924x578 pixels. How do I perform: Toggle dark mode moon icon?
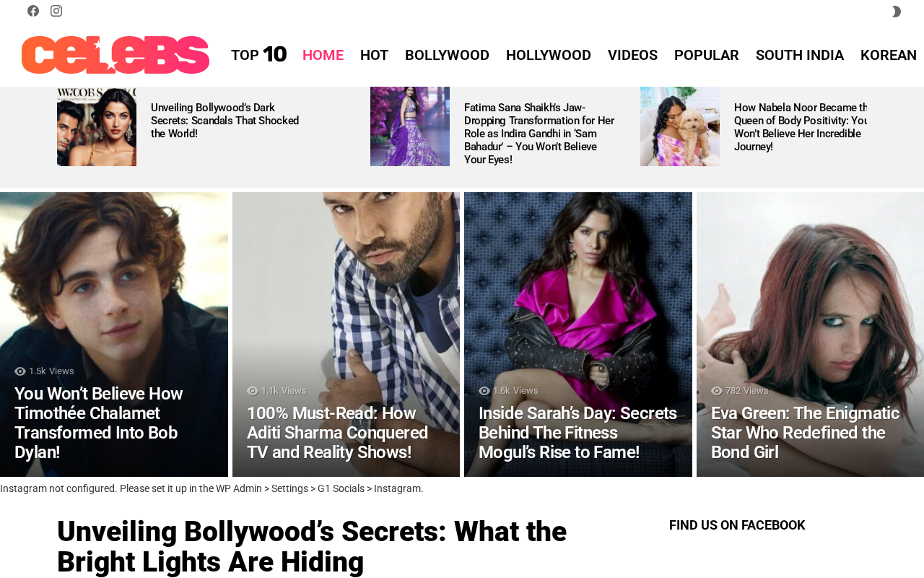896,12
